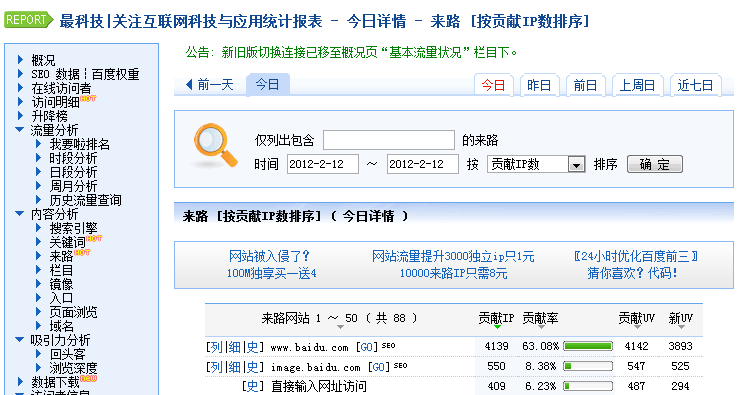This screenshot has height=395, width=745.
Task: Open the 100M独享买一送4 link
Action: coord(271,273)
